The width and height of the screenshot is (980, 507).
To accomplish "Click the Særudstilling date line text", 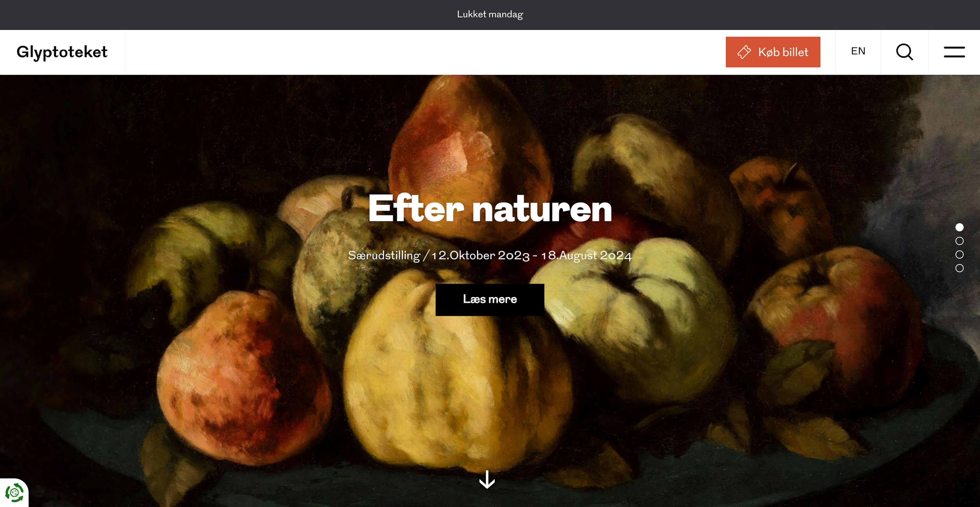I will (x=490, y=256).
